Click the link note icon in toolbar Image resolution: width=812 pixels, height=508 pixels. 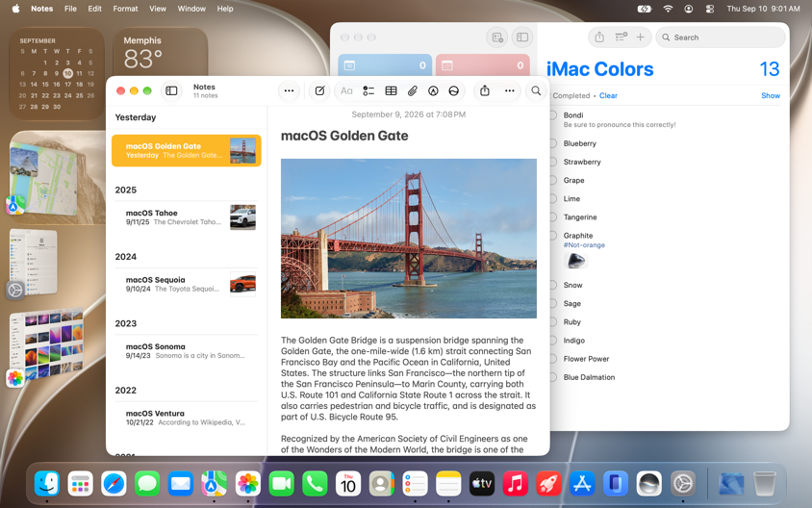[x=454, y=91]
